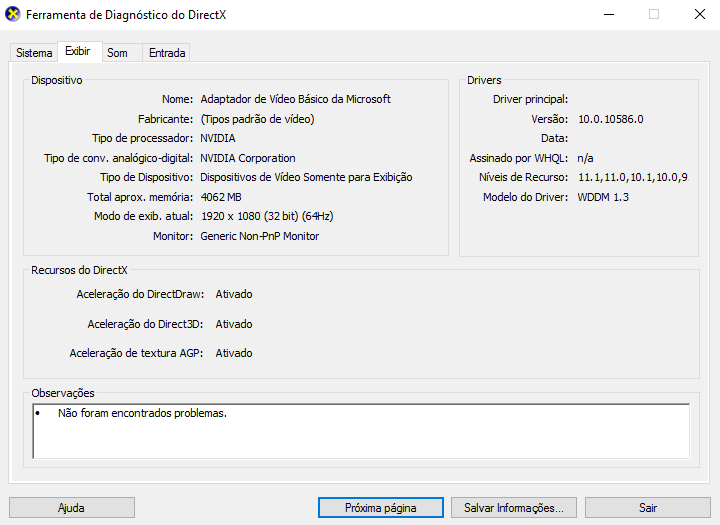
Task: Click 'Ativado' next to Aceleração do DirectDraw
Action: tap(234, 294)
